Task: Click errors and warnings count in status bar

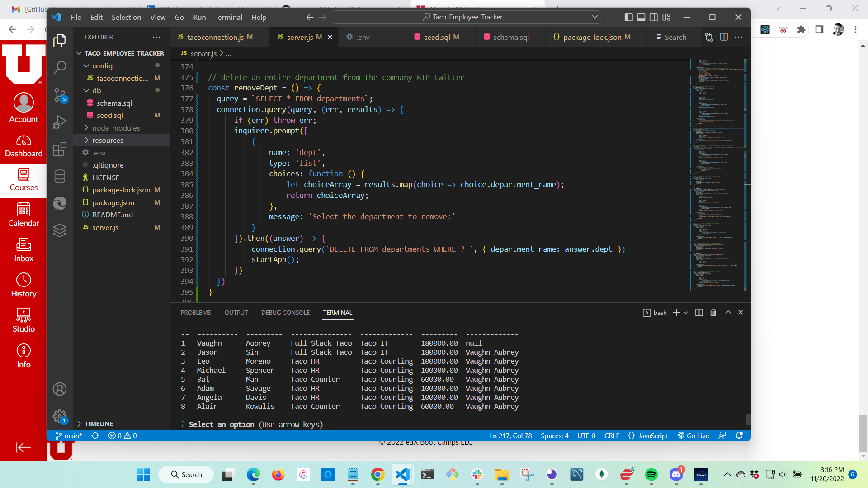Action: (x=123, y=436)
